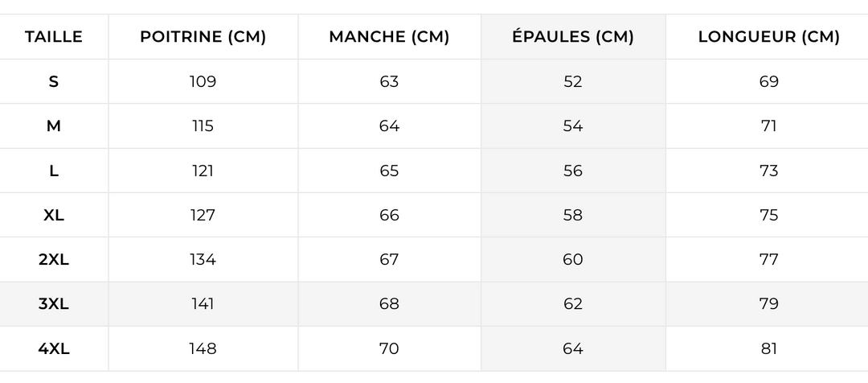Select the chest value 148

click(203, 349)
